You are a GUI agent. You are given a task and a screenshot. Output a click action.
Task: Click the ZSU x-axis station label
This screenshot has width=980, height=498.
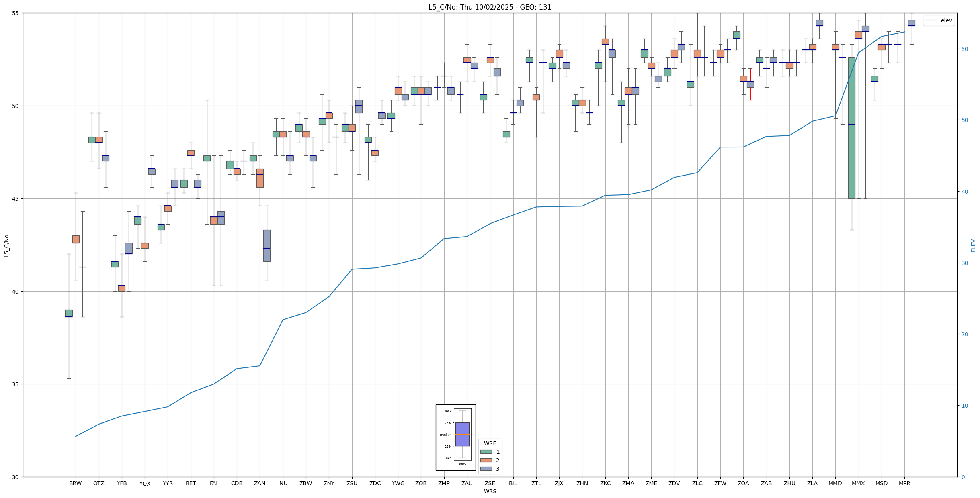coord(352,483)
